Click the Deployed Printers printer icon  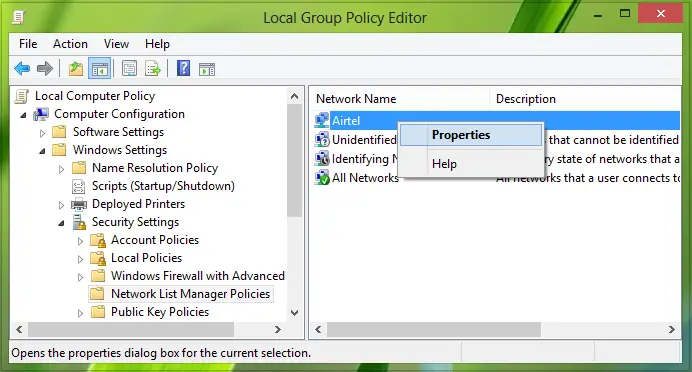pos(79,204)
